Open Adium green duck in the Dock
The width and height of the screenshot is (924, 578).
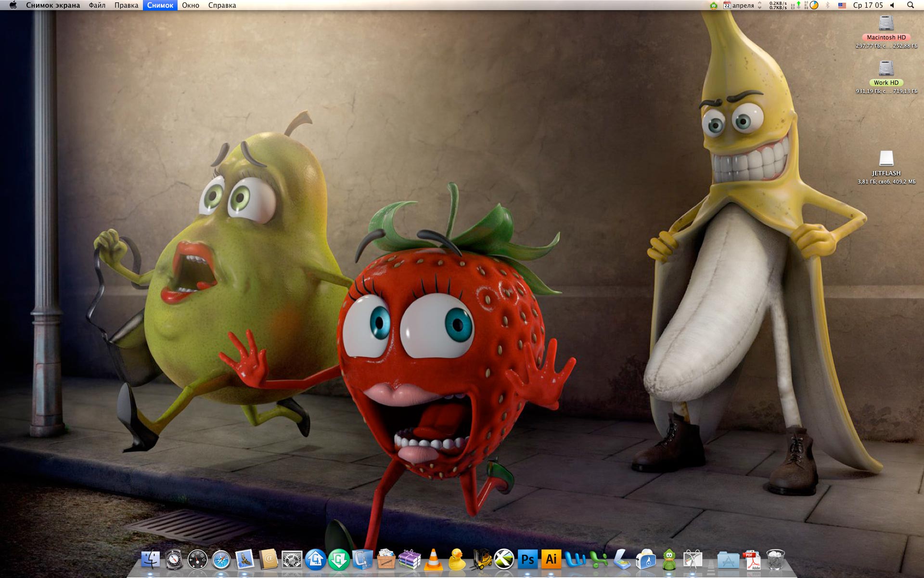669,560
